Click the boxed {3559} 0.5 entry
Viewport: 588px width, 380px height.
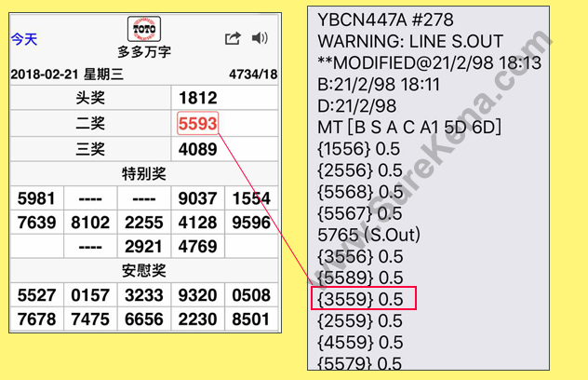tap(363, 299)
